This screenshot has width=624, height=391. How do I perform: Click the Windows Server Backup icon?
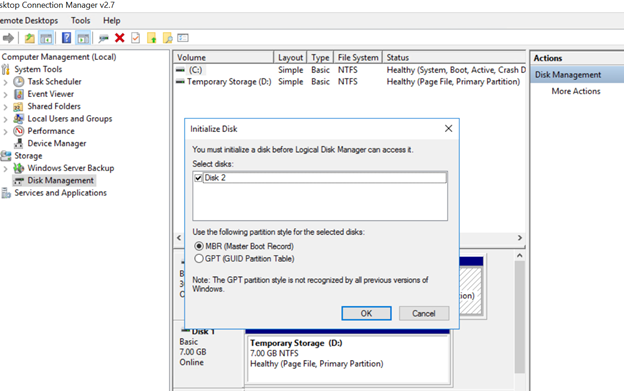point(19,168)
